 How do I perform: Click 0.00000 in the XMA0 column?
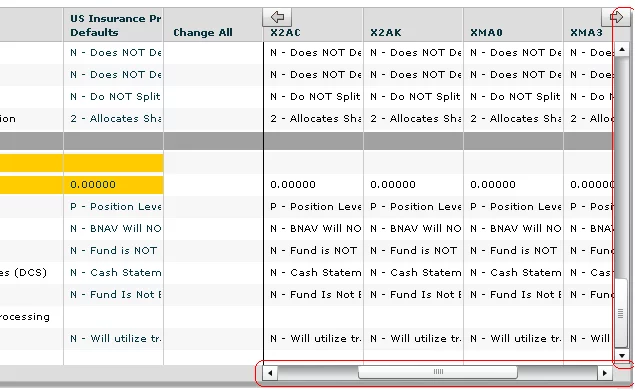493,185
